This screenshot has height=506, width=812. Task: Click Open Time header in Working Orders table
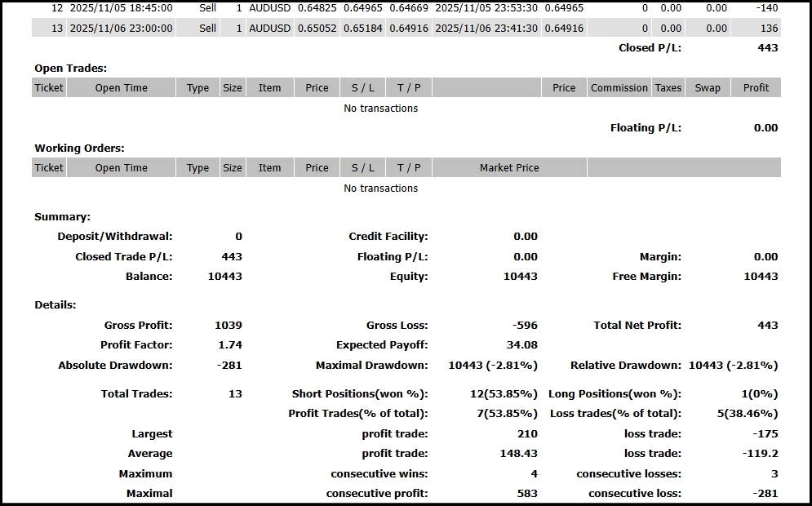pos(121,168)
